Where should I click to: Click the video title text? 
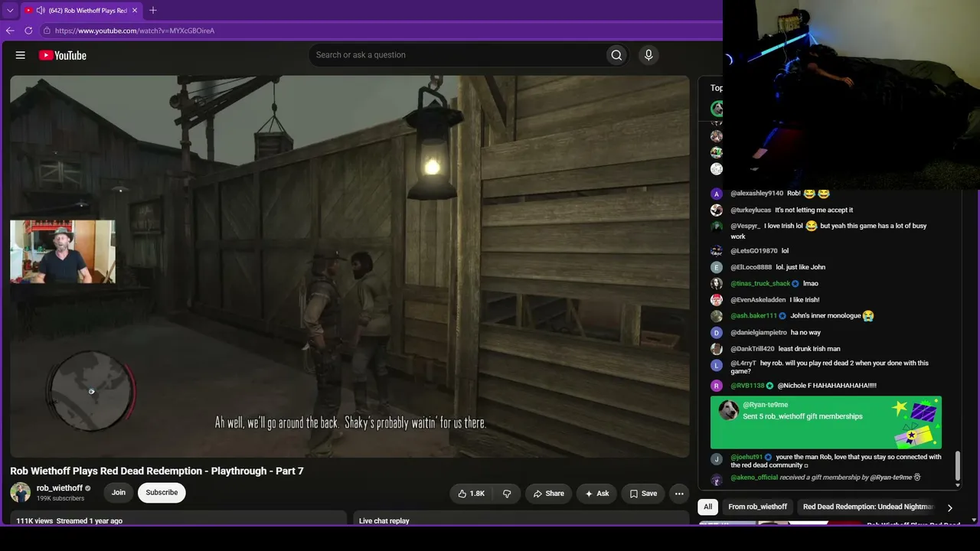[157, 471]
